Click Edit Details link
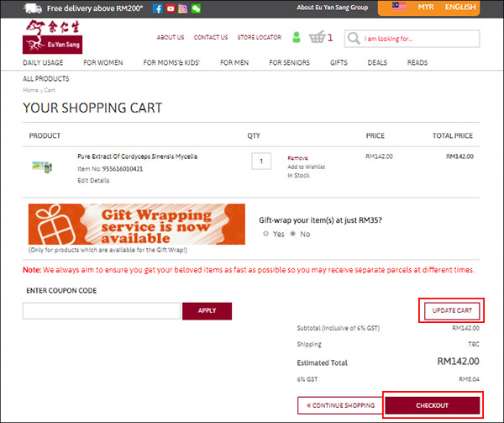Viewport: 504px width, 423px height. pyautogui.click(x=93, y=181)
